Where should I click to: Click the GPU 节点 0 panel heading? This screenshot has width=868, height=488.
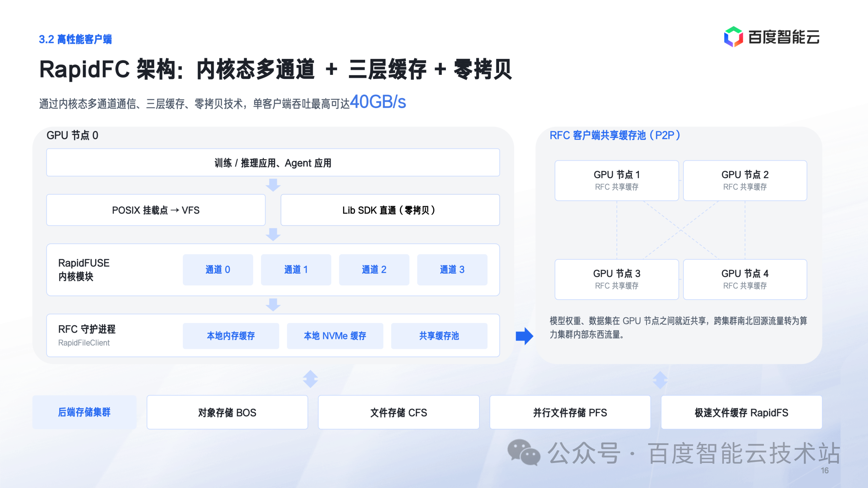coord(72,135)
